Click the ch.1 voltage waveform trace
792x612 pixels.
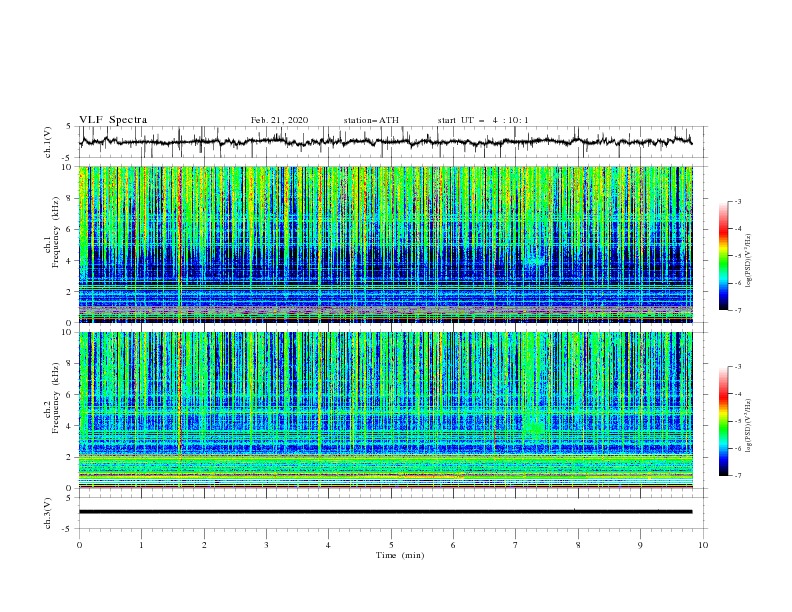click(385, 141)
